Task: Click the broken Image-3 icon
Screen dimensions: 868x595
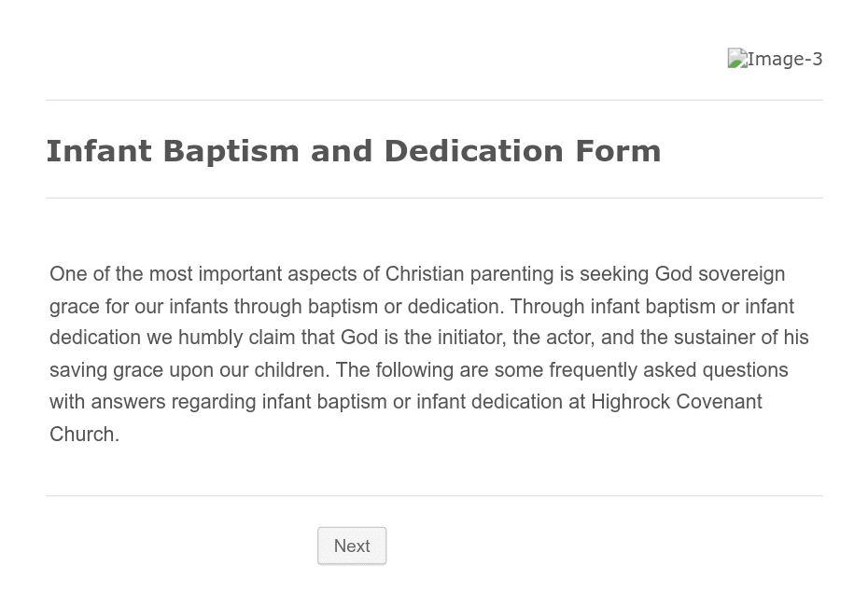Action: pos(737,59)
